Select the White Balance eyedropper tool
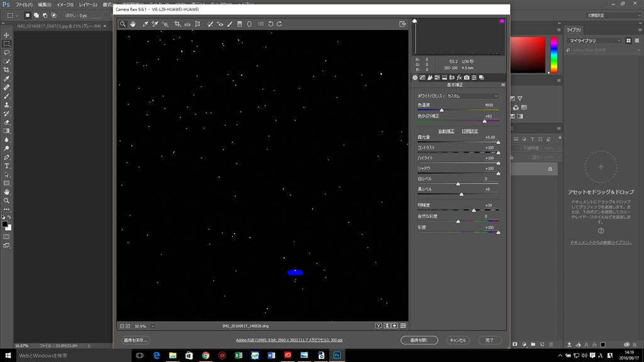 145,25
